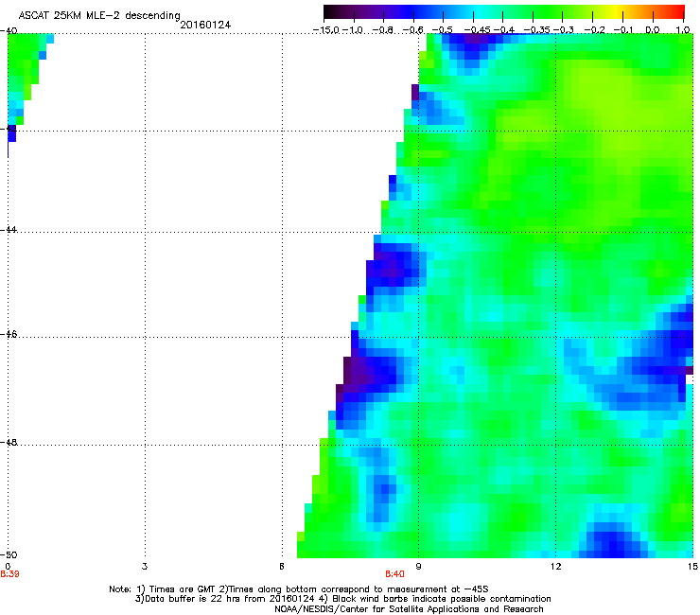Viewport: 700px width, 615px height.
Task: Click the colorbar label '-15.0'
Action: [x=326, y=30]
